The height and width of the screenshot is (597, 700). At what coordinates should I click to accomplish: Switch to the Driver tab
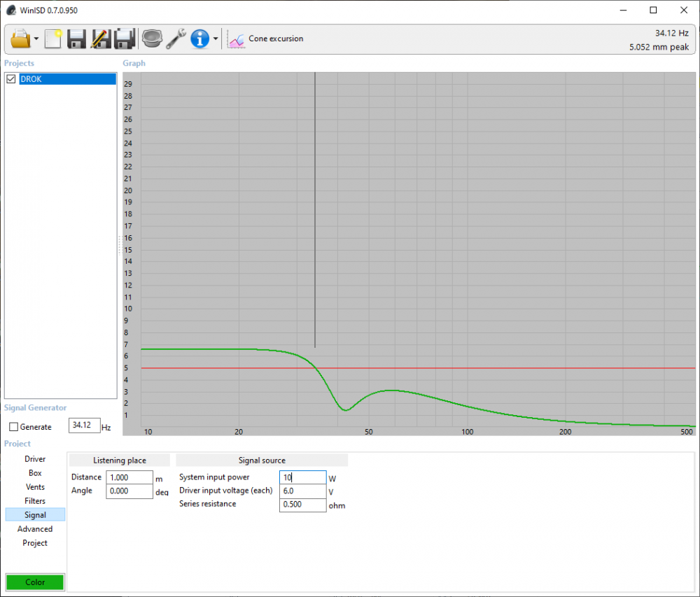[35, 459]
